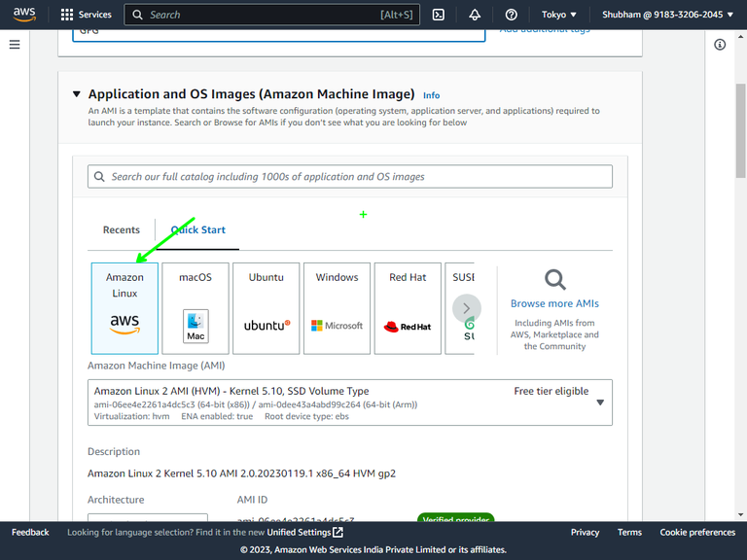Open the notifications bell
The width and height of the screenshot is (747, 560).
coord(475,15)
